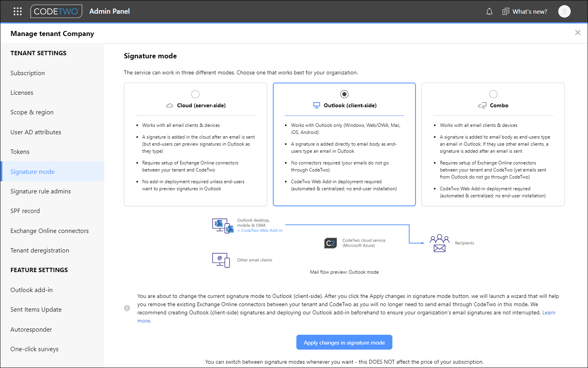The image size is (588, 368).
Task: Open One-click surveys
Action: pos(53,349)
